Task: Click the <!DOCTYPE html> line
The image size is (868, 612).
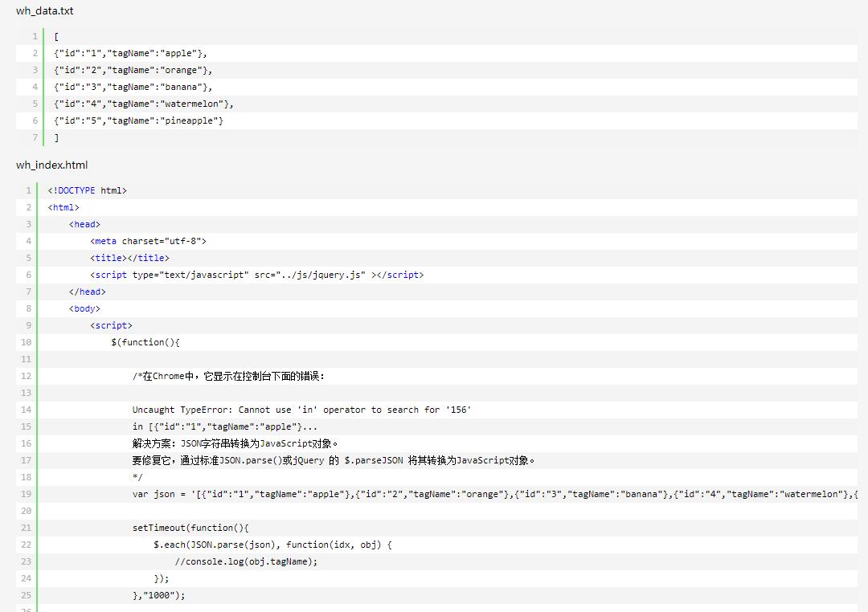Action: coord(87,190)
